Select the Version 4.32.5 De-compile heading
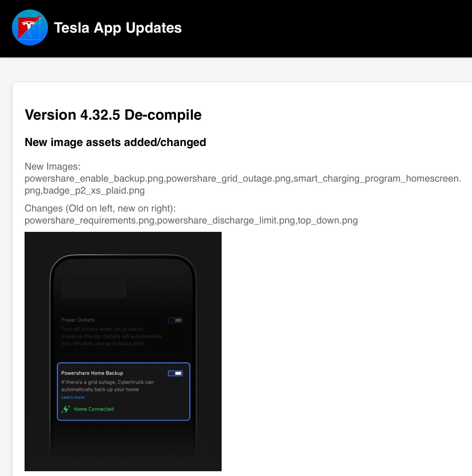Screen dimensions: 472x476 pos(113,115)
